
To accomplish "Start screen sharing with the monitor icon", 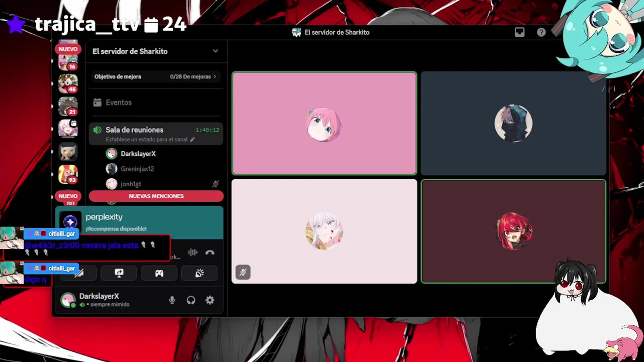I will pos(119,273).
